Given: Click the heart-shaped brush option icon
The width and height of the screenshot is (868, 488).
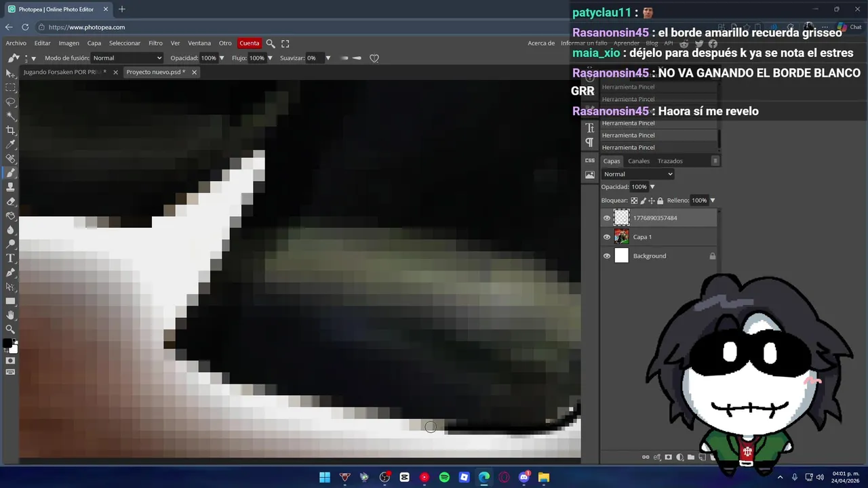Looking at the screenshot, I should tap(374, 58).
